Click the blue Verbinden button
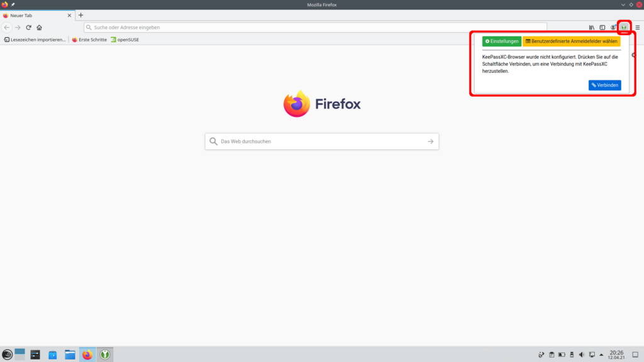This screenshot has height=362, width=644. 604,85
